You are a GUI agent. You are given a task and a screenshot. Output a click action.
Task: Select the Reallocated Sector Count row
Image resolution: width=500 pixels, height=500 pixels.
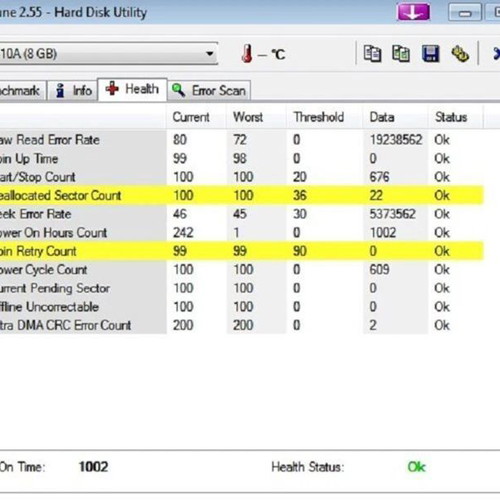point(241,195)
